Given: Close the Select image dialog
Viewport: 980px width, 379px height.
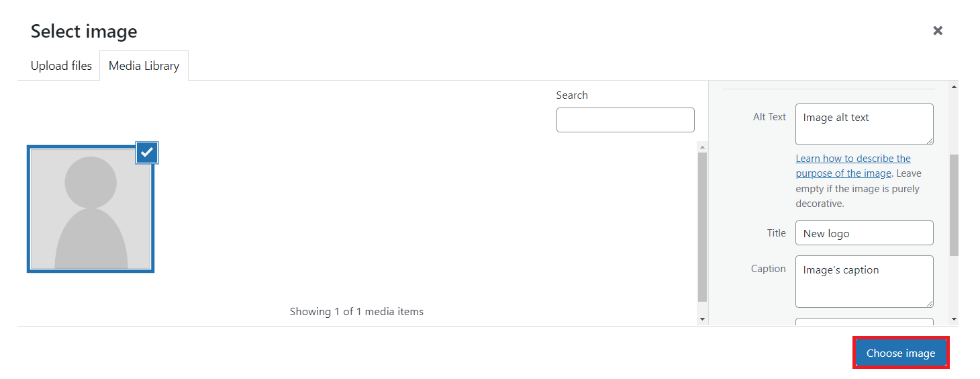Looking at the screenshot, I should (x=938, y=30).
